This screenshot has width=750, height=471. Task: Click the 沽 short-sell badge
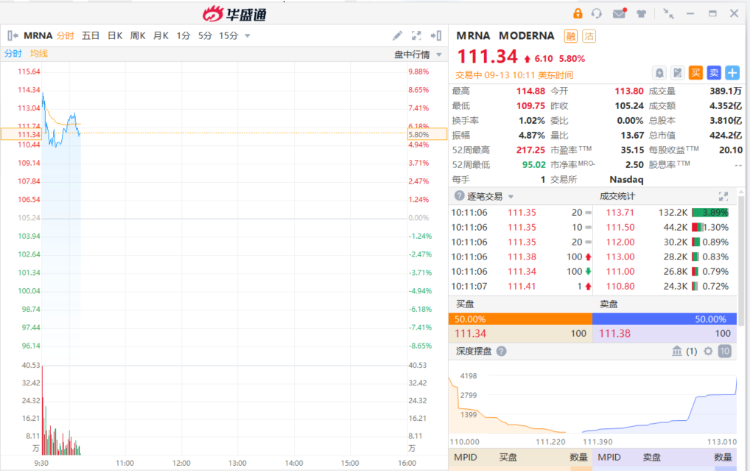(x=589, y=36)
